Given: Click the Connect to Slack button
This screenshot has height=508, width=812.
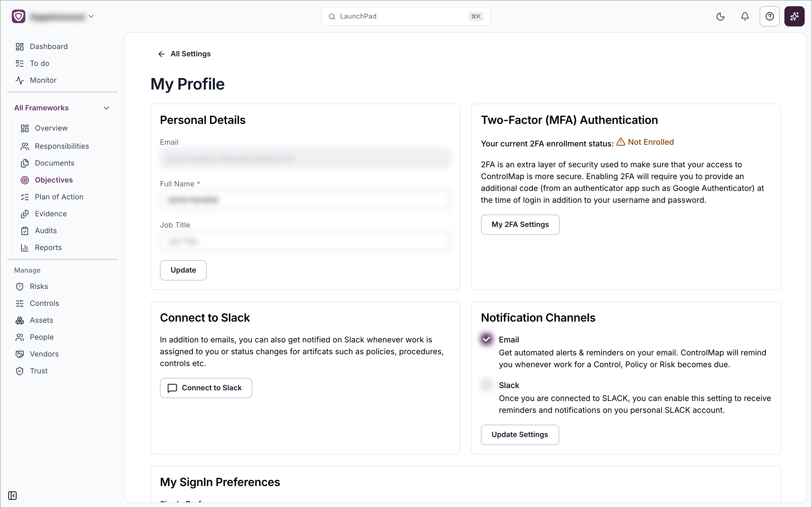Looking at the screenshot, I should pos(206,388).
